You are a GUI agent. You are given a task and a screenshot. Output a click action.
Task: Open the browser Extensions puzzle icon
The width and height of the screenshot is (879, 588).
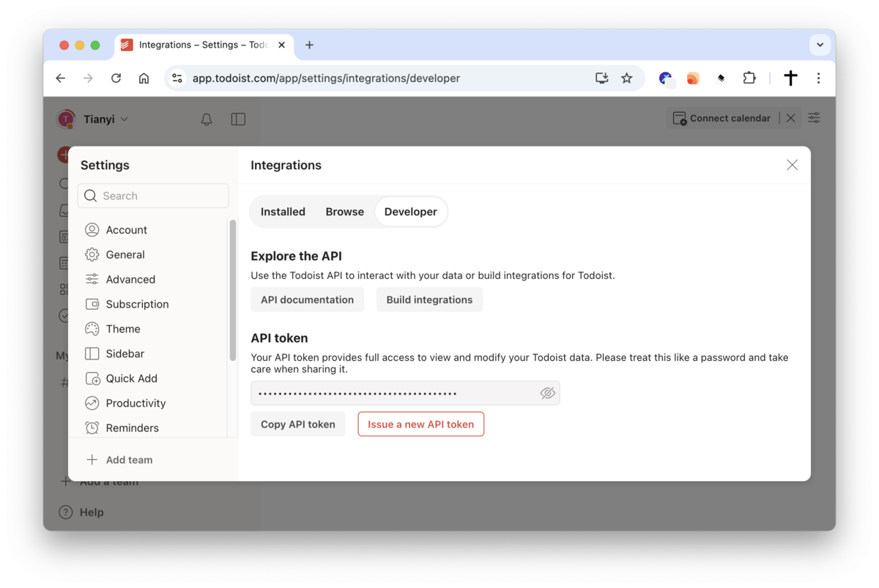click(749, 78)
